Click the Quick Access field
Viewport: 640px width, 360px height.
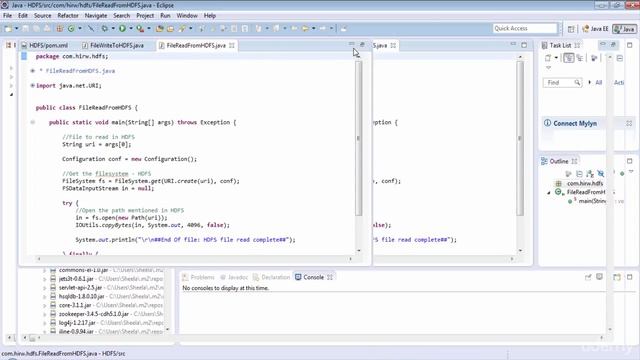(x=525, y=28)
